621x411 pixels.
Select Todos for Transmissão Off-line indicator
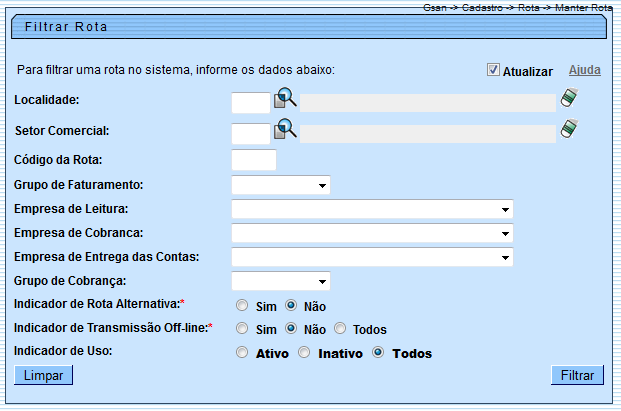340,329
